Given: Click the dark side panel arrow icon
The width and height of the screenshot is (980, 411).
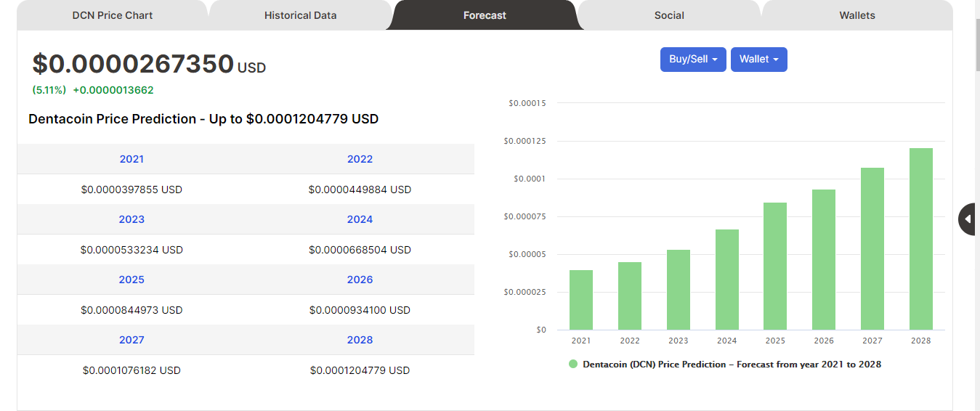Looking at the screenshot, I should point(968,219).
